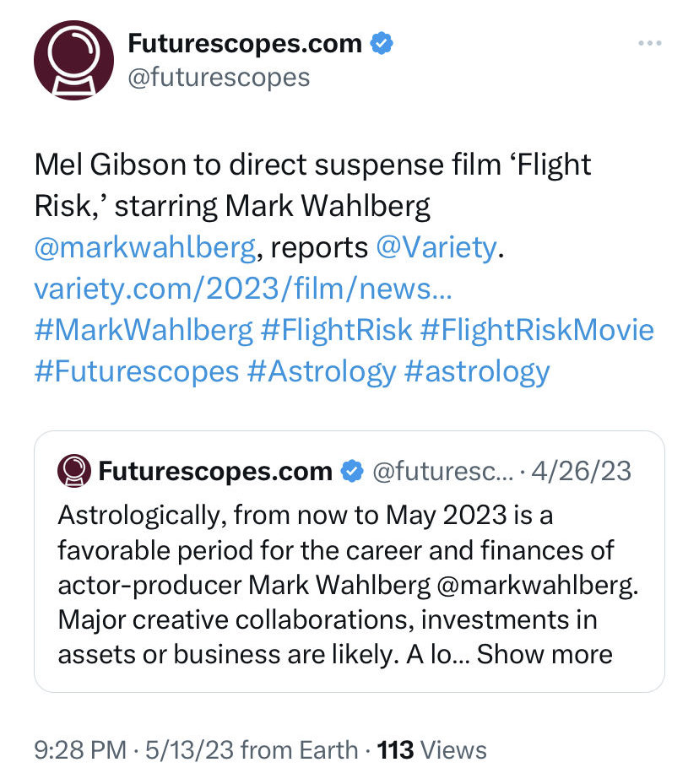
Task: Open the @markwahlberg mention link
Action: pos(145,248)
